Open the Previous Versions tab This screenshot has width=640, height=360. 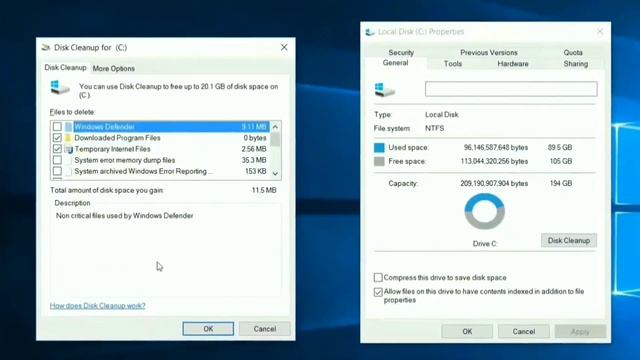489,52
